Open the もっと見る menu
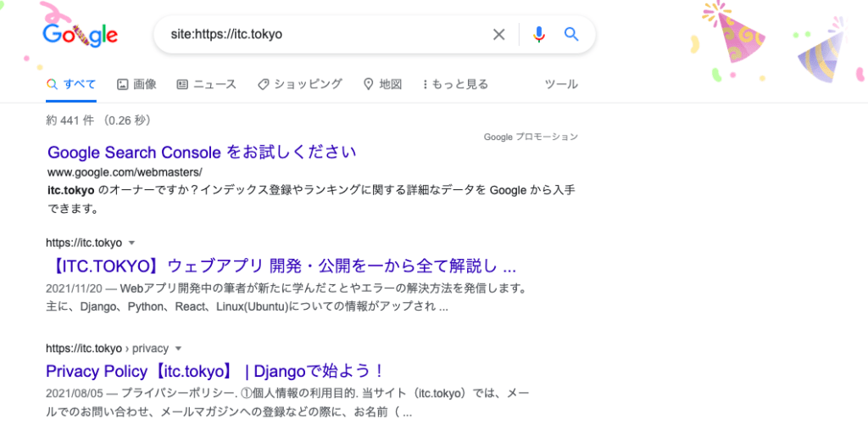This screenshot has height=426, width=868. coord(455,84)
